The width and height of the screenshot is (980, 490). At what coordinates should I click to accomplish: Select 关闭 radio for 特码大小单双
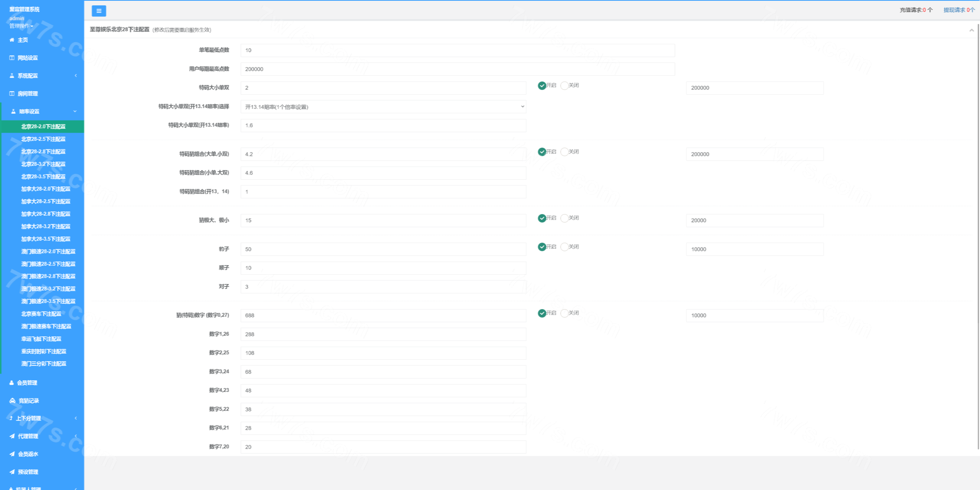tap(564, 85)
